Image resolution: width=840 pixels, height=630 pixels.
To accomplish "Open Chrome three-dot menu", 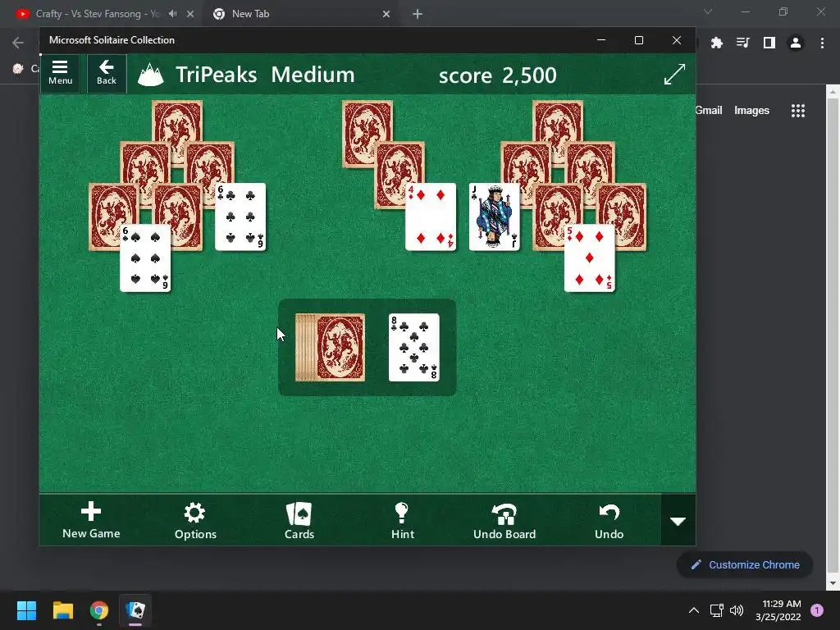I will tap(822, 43).
